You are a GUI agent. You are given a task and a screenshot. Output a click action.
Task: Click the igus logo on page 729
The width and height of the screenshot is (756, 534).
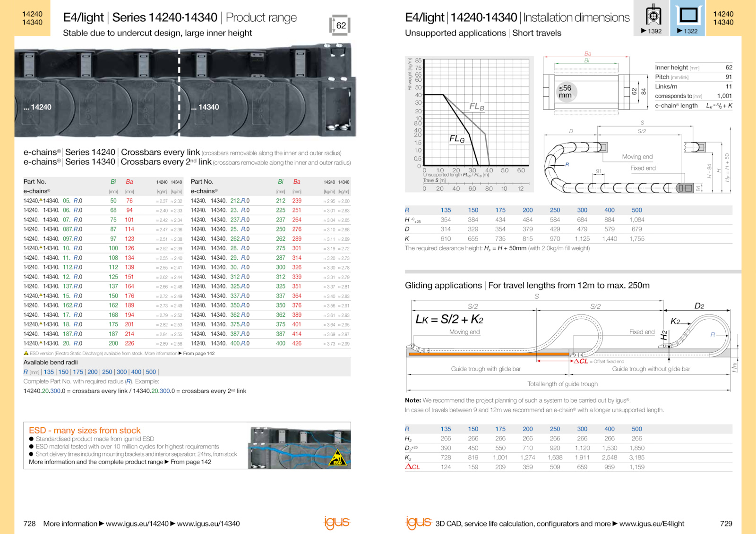click(419, 522)
